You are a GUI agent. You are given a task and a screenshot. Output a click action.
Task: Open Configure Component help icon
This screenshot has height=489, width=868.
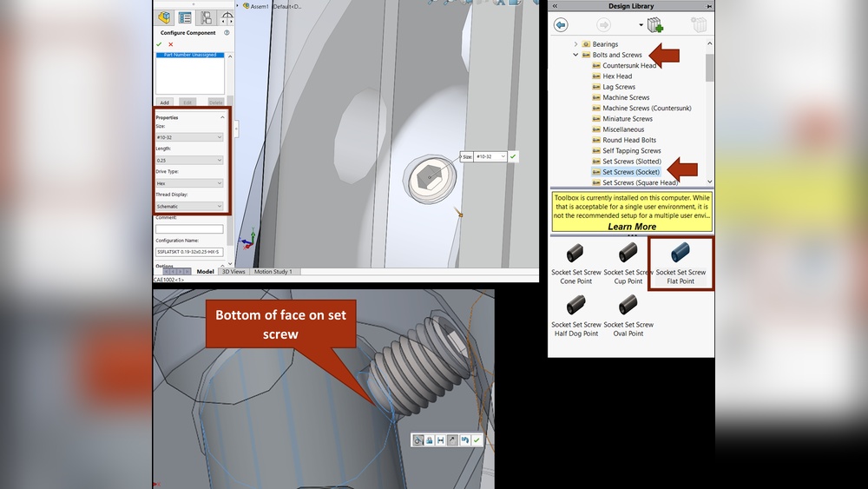pos(227,33)
